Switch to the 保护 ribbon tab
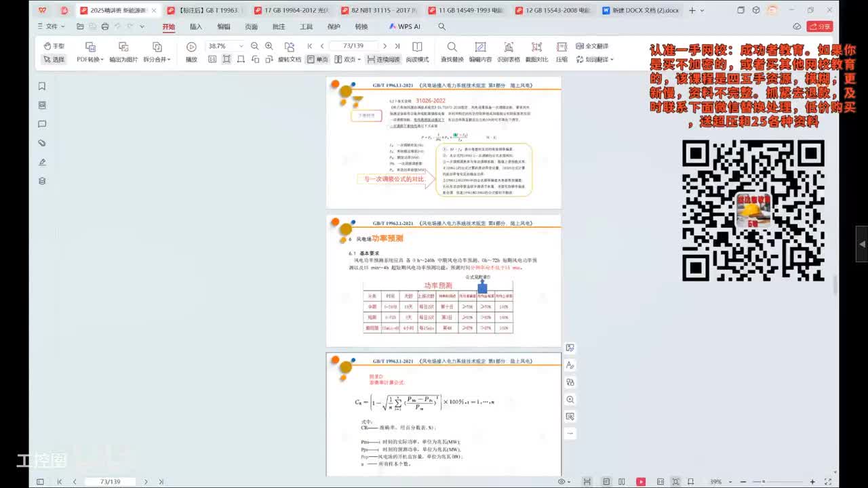The height and width of the screenshot is (488, 868). coord(334,26)
